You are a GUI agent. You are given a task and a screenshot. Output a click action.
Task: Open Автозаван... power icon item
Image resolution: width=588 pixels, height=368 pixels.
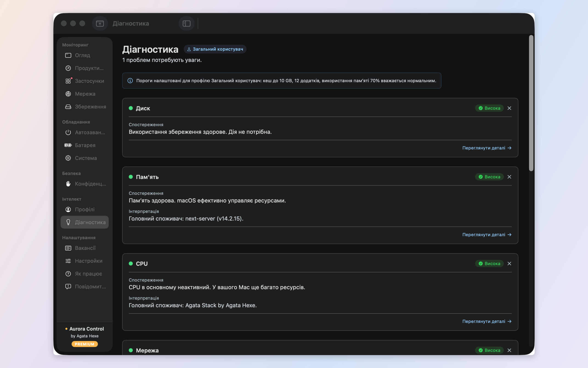(85, 132)
